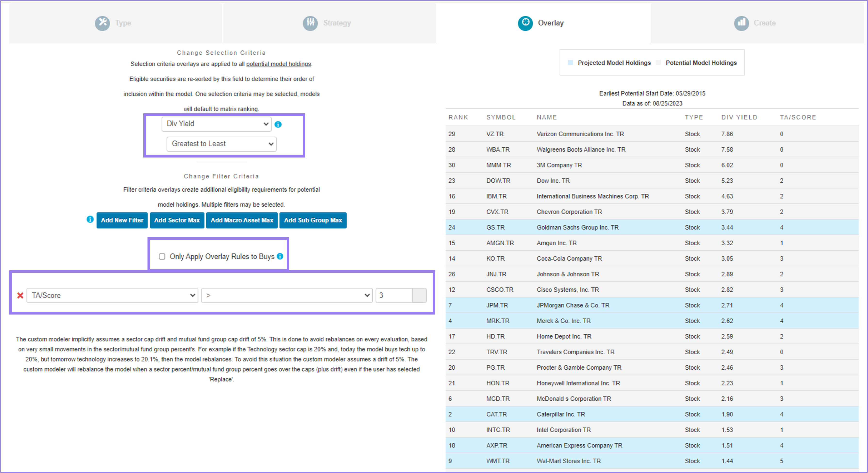Select International Business Machines Corp. TR row

[652, 196]
